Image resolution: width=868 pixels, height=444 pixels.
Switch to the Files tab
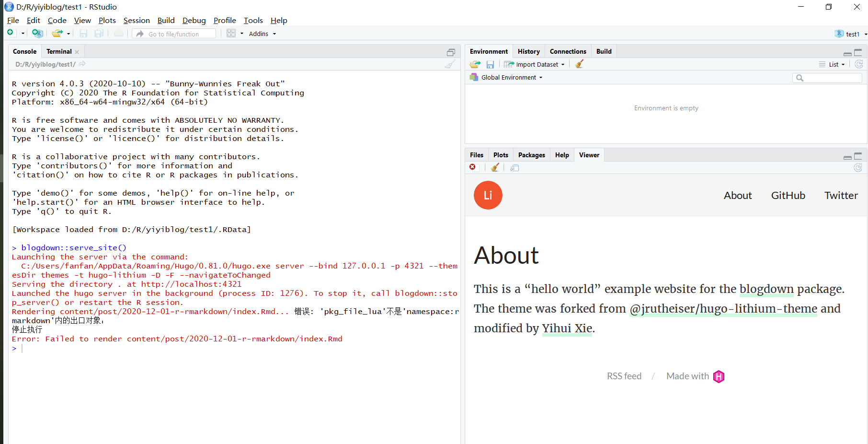[x=477, y=155]
